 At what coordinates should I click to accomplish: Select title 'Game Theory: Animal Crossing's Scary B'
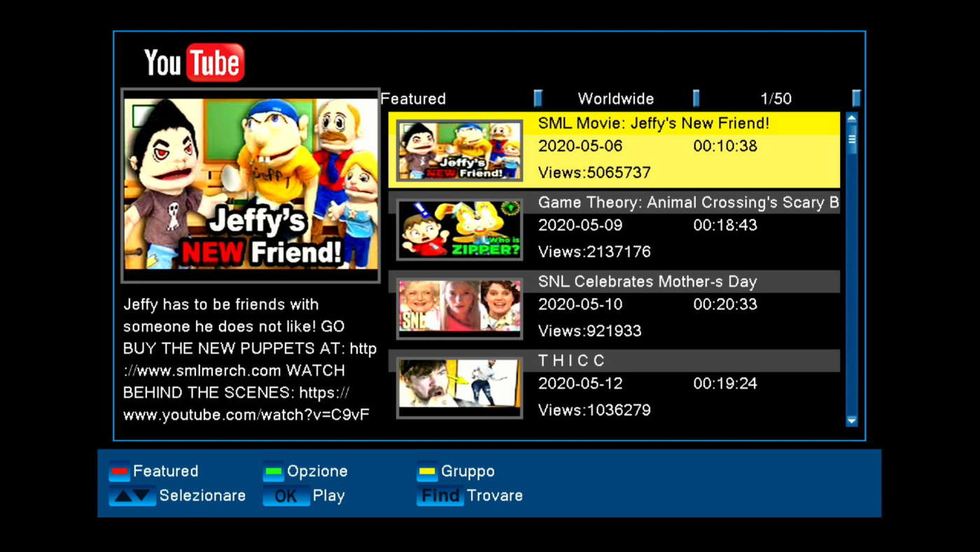pos(689,203)
